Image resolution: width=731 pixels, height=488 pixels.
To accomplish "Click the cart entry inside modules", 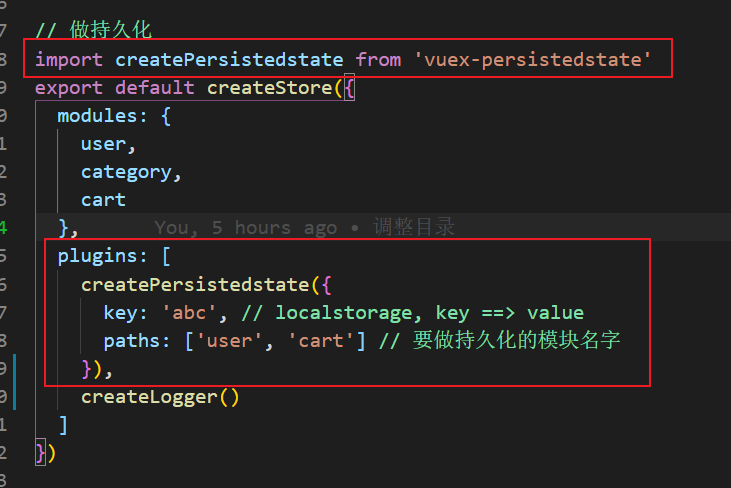I will [x=104, y=200].
